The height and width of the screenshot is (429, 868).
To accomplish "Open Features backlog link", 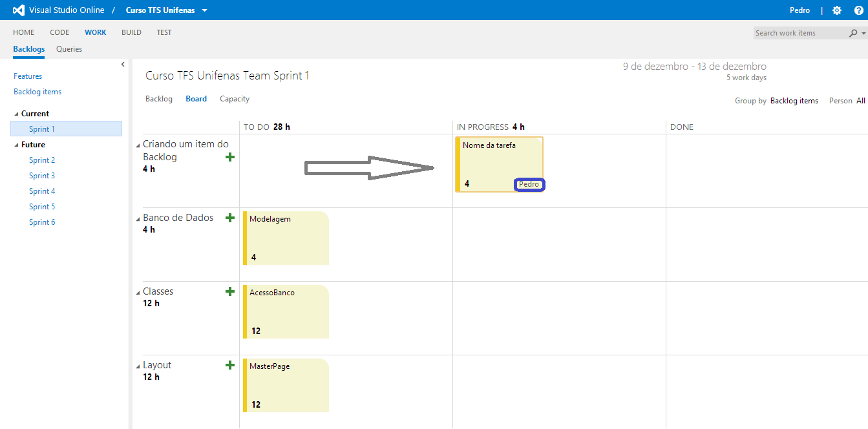I will (x=28, y=76).
